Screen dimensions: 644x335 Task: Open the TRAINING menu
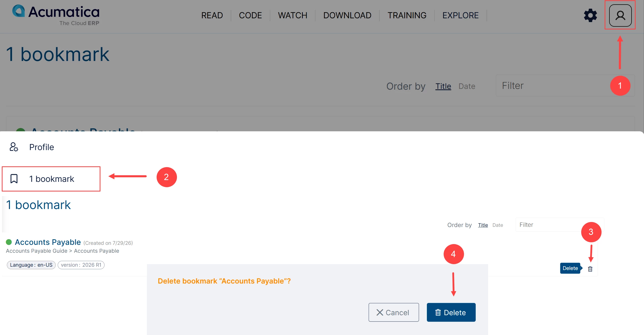click(x=407, y=15)
